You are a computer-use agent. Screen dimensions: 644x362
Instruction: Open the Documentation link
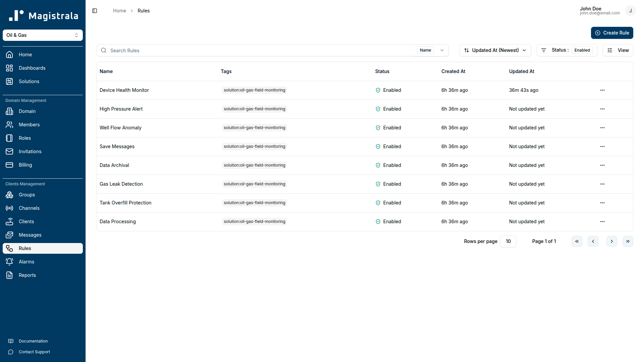point(33,341)
